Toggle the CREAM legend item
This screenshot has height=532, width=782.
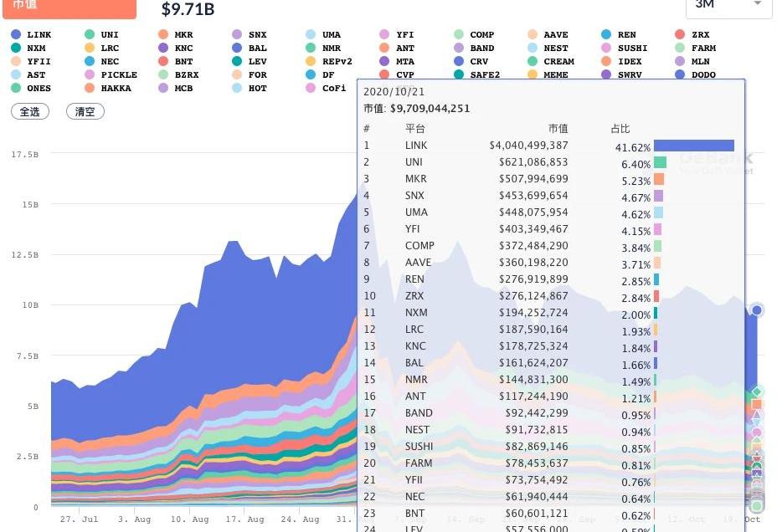[x=558, y=62]
